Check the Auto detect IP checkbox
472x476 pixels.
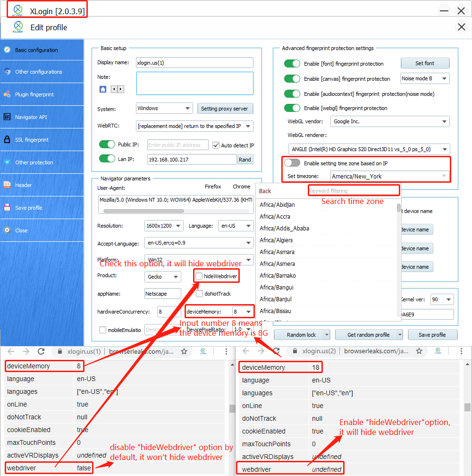[216, 145]
